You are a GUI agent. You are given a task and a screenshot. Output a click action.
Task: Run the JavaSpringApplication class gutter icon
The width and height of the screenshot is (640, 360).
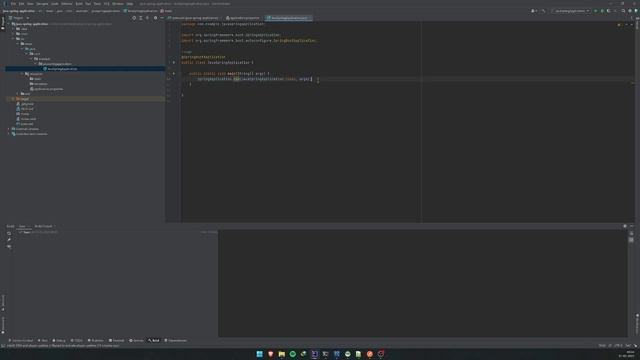click(173, 62)
